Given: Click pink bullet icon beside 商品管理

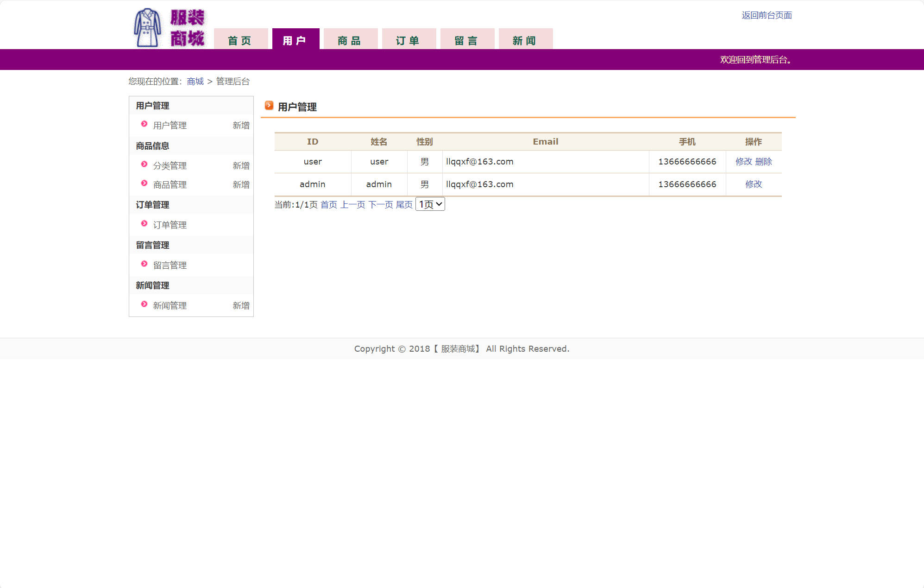Looking at the screenshot, I should [x=144, y=183].
